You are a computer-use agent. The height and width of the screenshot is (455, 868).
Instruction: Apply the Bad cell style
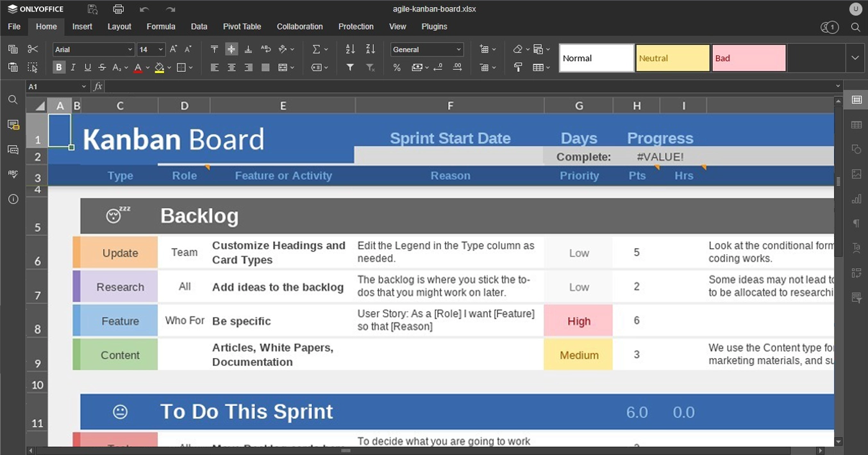point(748,58)
